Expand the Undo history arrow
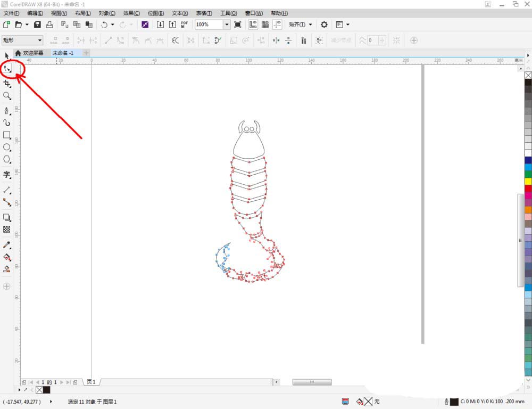Viewport: 532px width, 409px height. [x=112, y=24]
